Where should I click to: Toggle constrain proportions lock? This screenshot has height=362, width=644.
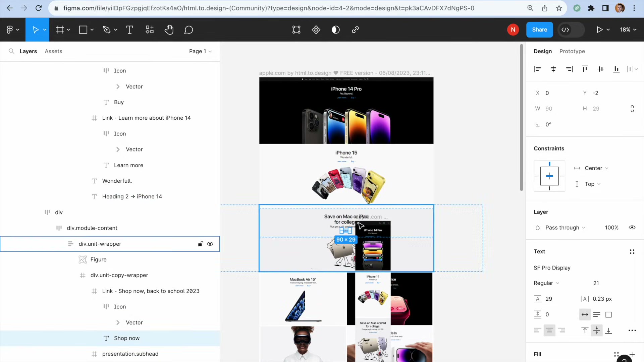(x=632, y=109)
